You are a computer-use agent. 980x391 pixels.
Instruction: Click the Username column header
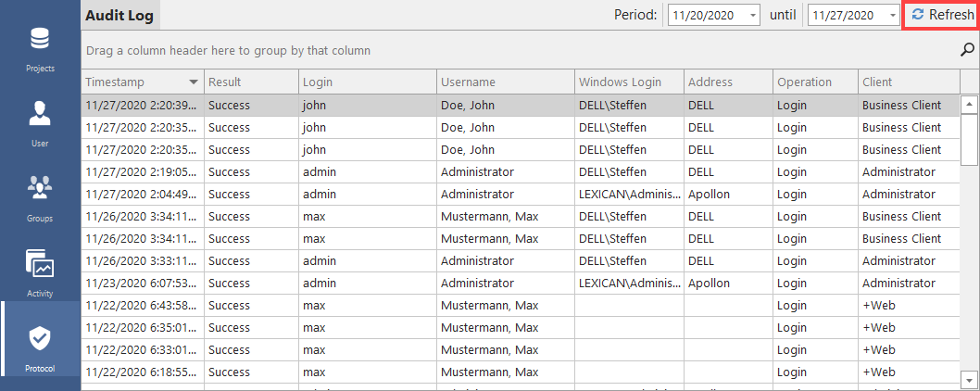tap(505, 82)
